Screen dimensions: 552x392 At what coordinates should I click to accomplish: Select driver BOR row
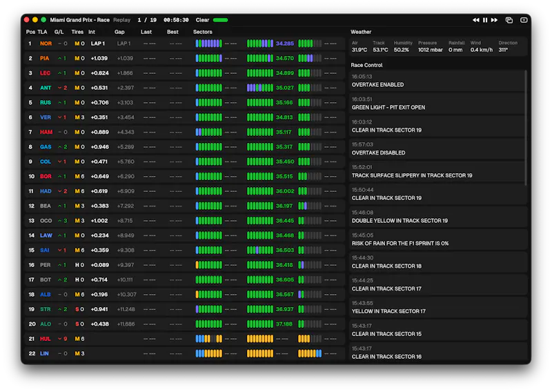[x=184, y=177]
